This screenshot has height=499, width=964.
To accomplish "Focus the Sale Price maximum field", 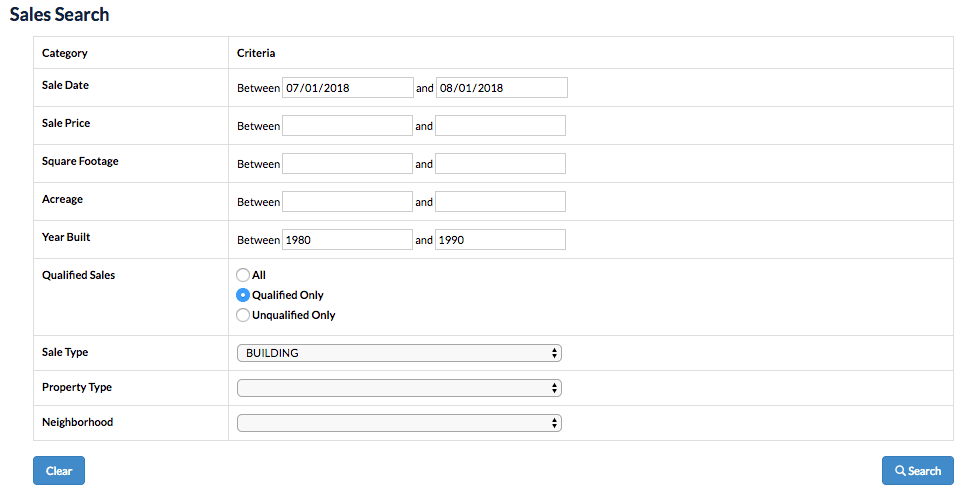I will coord(500,126).
